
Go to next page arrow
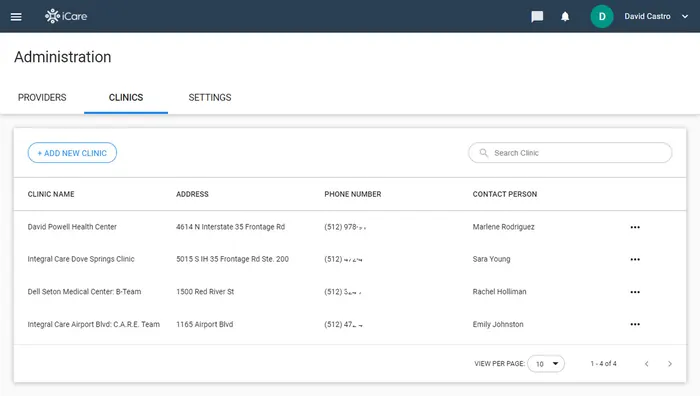tap(670, 364)
